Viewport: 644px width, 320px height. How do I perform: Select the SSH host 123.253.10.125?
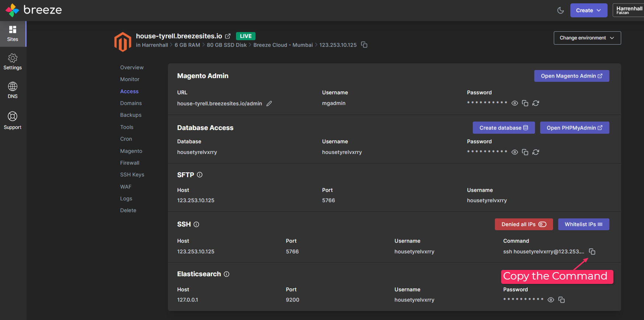click(196, 252)
